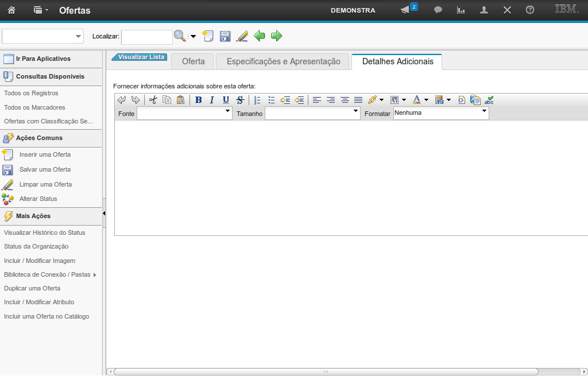Click the Visualizar Lista button

pyautogui.click(x=141, y=57)
